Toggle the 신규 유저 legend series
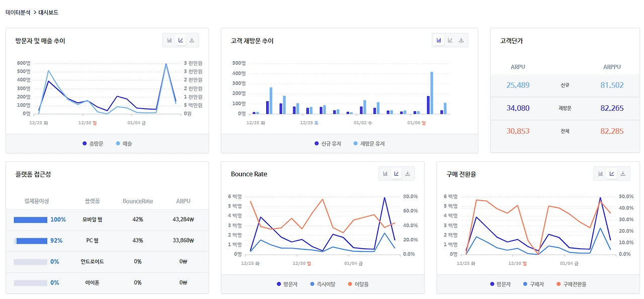 point(328,143)
